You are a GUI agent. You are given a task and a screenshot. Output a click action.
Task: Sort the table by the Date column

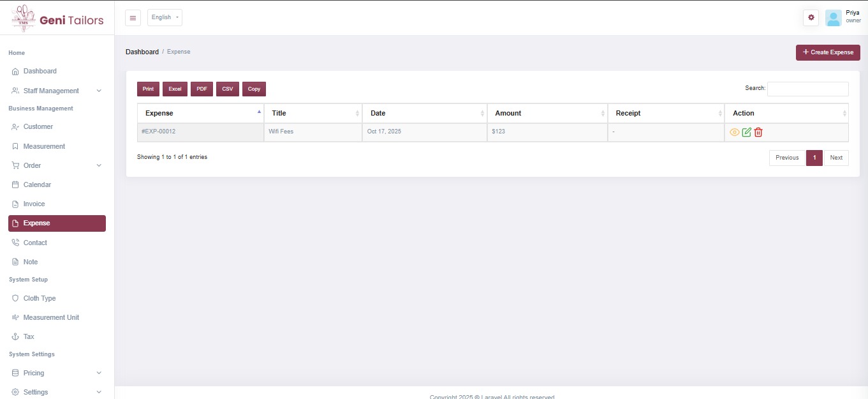[x=424, y=113]
